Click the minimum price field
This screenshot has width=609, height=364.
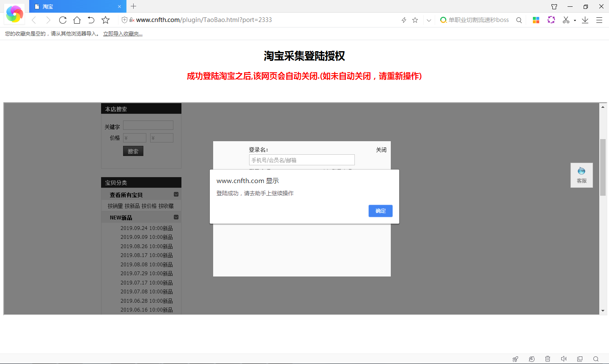[x=134, y=138]
